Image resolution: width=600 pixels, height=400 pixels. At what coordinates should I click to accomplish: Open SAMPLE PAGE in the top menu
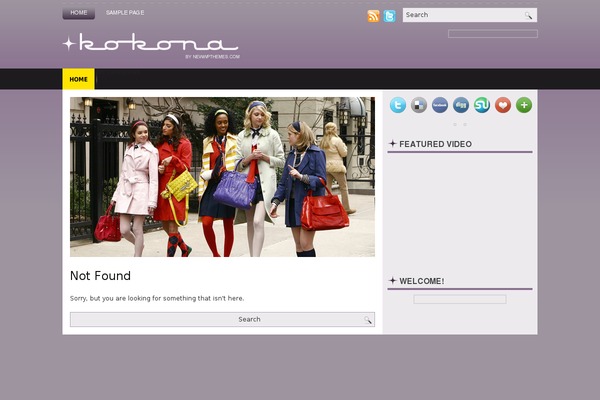tap(125, 13)
